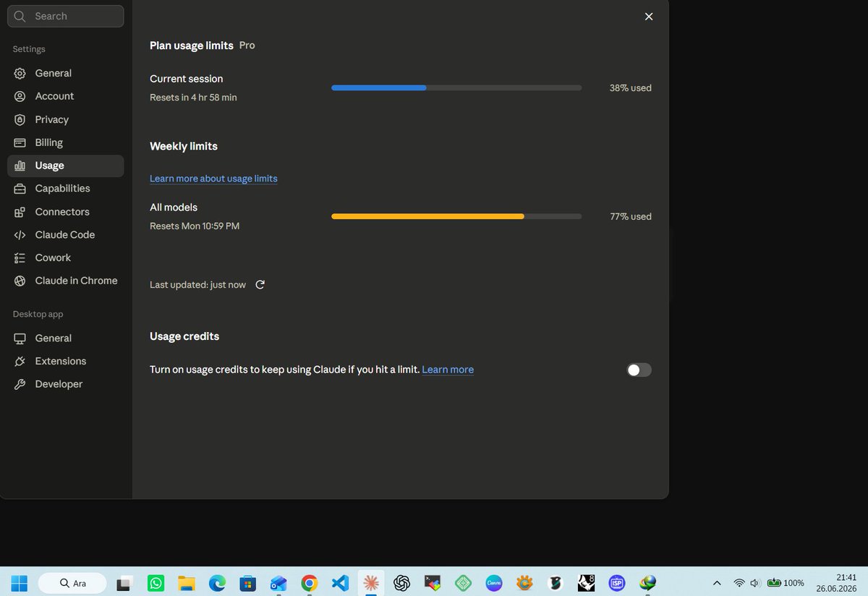Click Last updated: just now text

click(x=197, y=285)
